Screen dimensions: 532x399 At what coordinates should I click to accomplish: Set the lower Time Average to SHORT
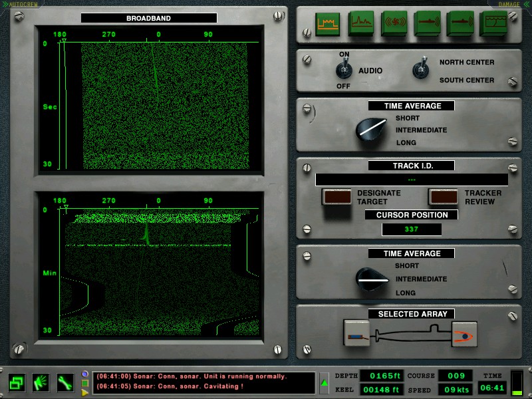pyautogui.click(x=407, y=266)
